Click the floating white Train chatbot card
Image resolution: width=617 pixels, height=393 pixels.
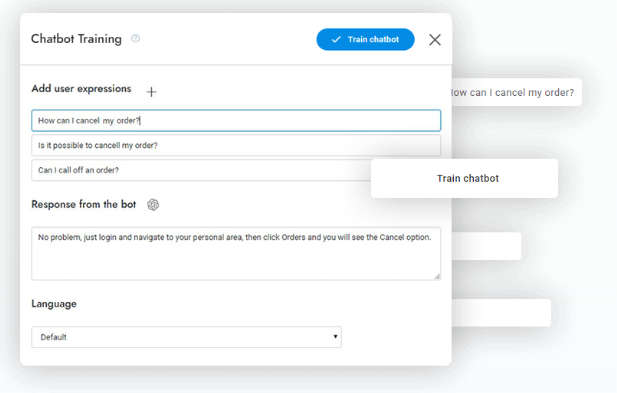click(x=464, y=178)
